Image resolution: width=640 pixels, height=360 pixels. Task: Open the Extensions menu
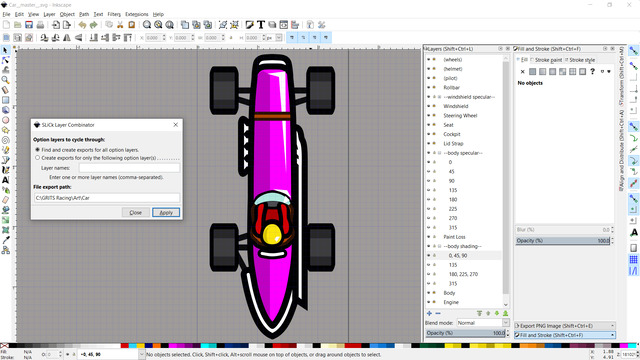(137, 14)
